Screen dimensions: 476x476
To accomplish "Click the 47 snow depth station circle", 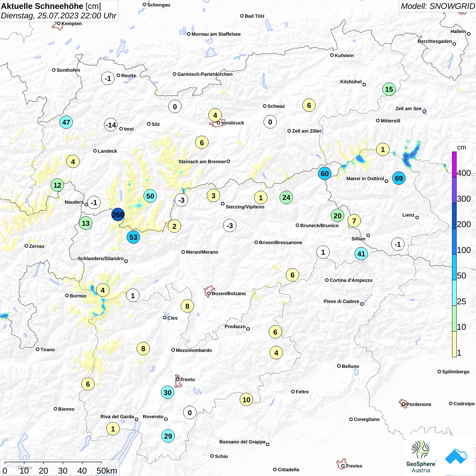I will (66, 122).
